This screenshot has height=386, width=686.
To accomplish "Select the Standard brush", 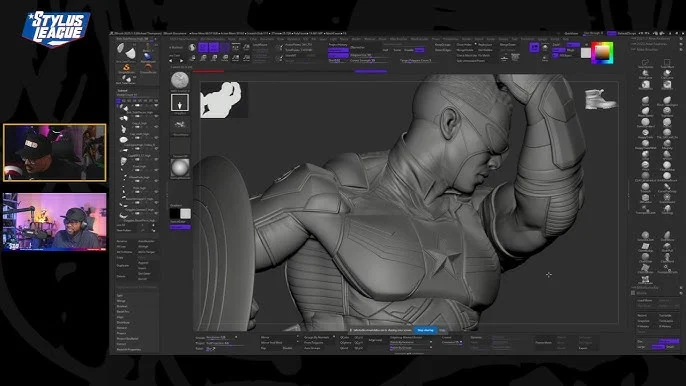I will pyautogui.click(x=667, y=112).
